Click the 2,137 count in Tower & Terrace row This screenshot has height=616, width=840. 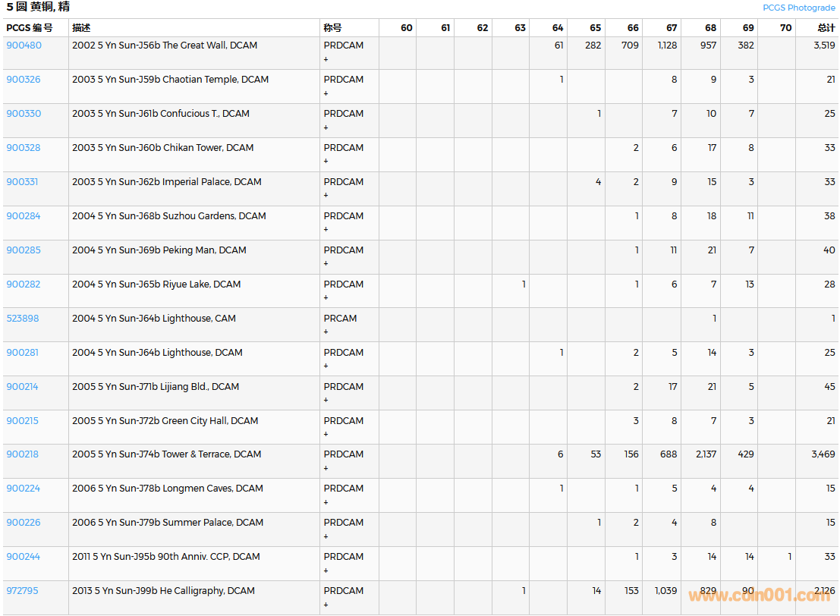(x=706, y=454)
